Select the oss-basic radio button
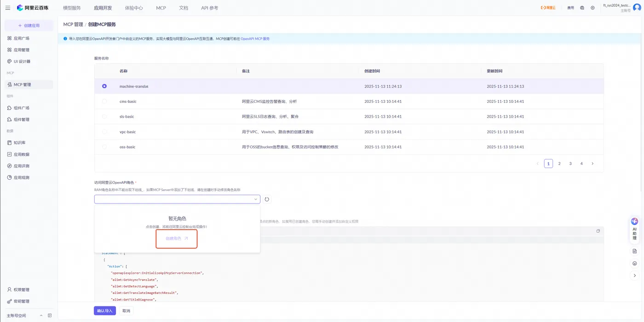 104,147
